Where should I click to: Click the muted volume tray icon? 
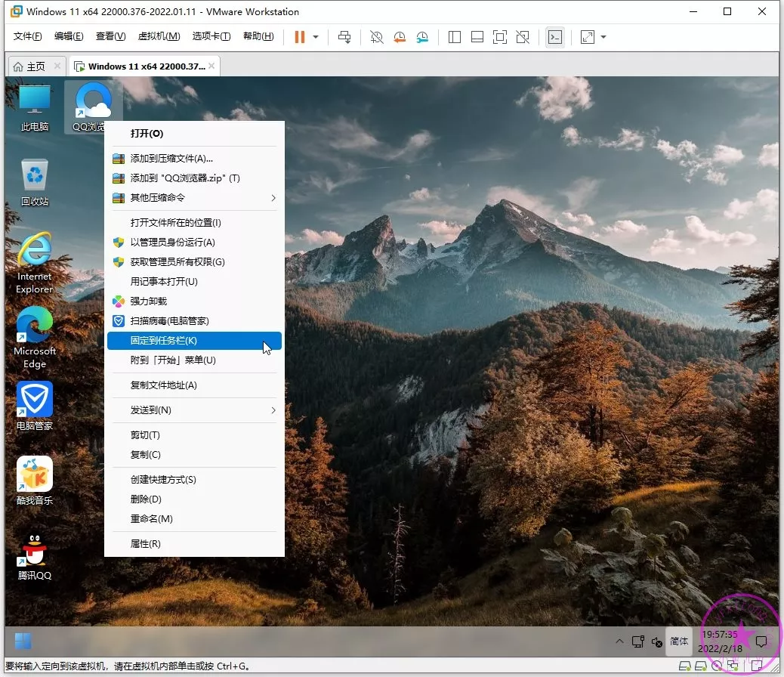click(656, 641)
